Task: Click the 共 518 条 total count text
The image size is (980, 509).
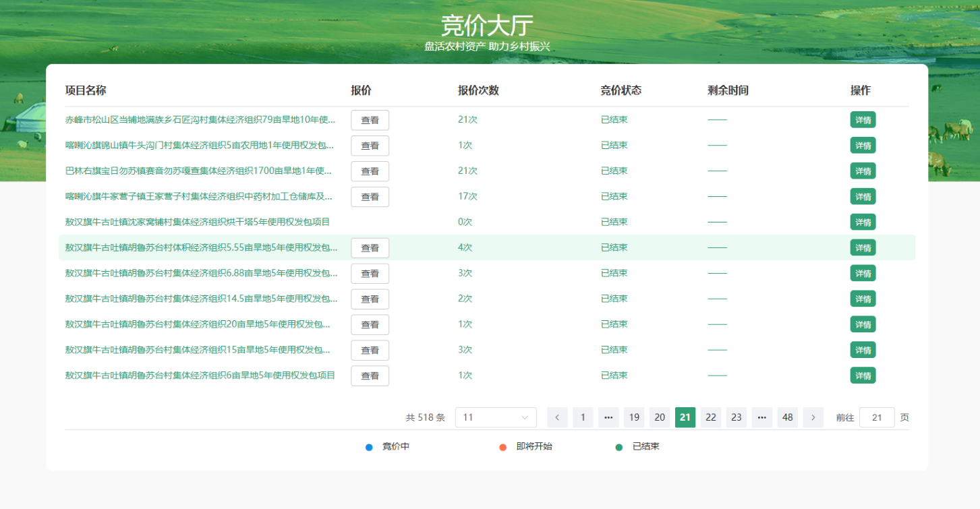Action: [x=426, y=417]
